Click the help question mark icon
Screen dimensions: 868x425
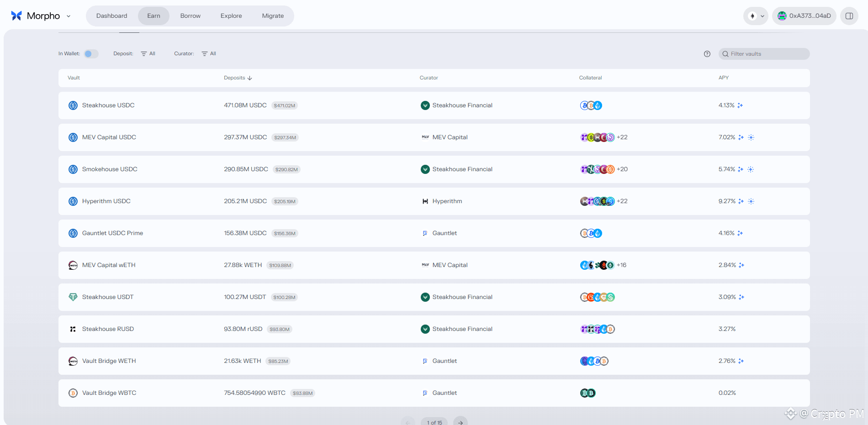click(x=707, y=54)
